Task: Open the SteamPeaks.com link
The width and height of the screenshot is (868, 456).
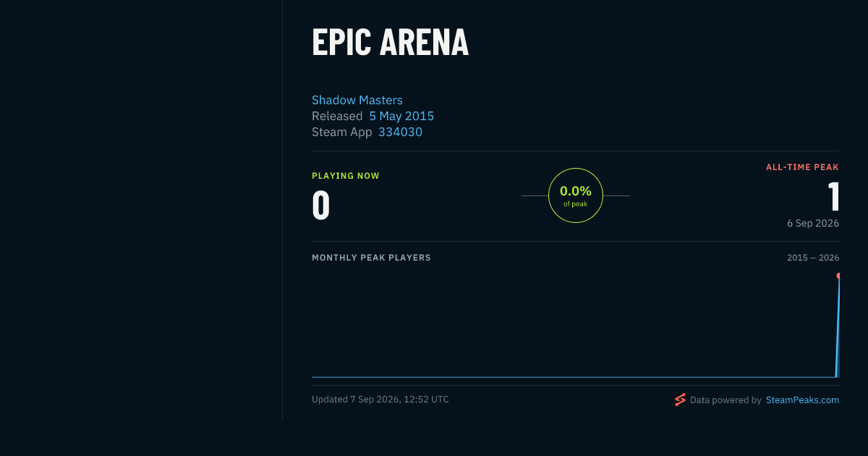Action: [x=802, y=400]
